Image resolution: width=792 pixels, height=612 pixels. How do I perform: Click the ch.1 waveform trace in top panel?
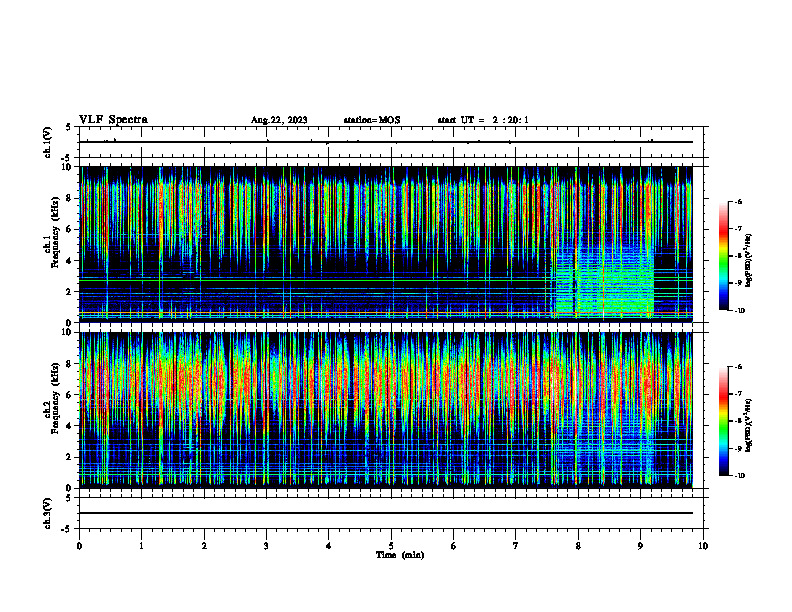click(x=386, y=142)
